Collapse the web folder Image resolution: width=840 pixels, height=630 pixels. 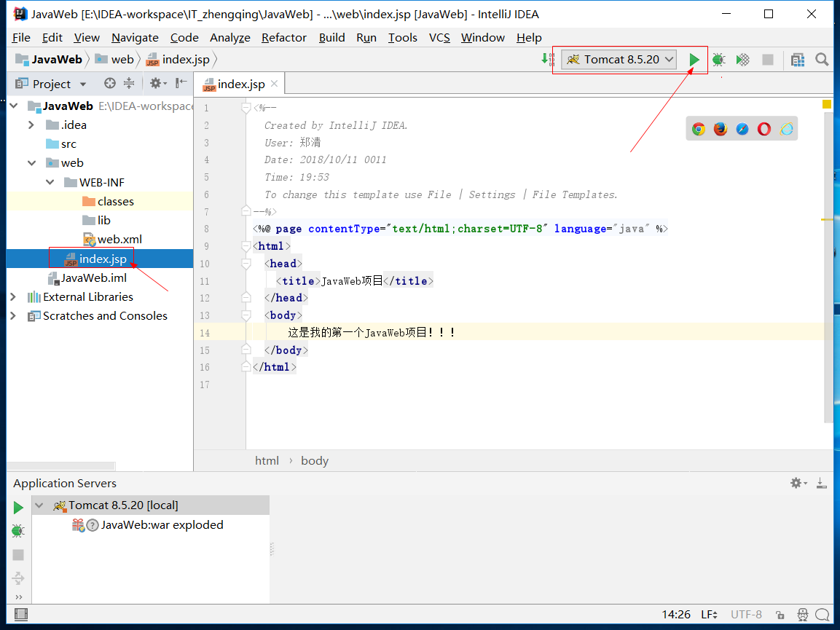tap(31, 163)
